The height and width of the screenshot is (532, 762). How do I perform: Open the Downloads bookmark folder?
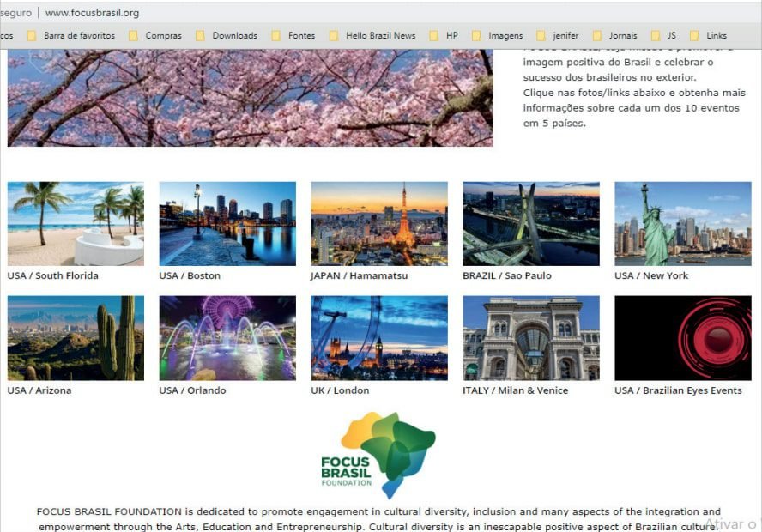(227, 35)
